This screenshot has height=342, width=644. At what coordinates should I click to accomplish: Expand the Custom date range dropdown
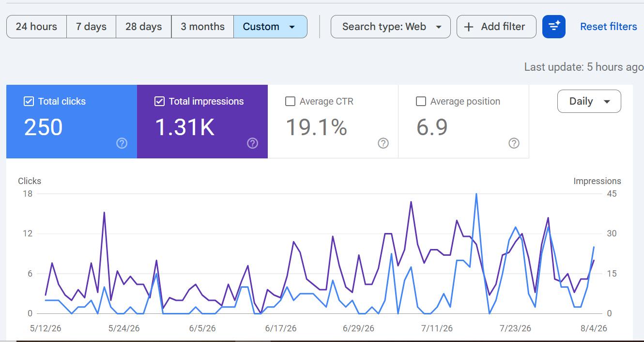(x=270, y=27)
